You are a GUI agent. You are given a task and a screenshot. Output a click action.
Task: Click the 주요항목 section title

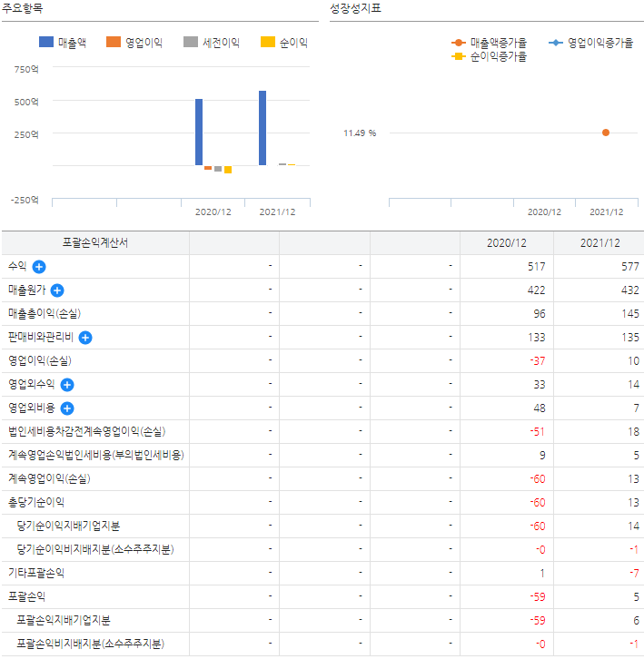(22, 8)
